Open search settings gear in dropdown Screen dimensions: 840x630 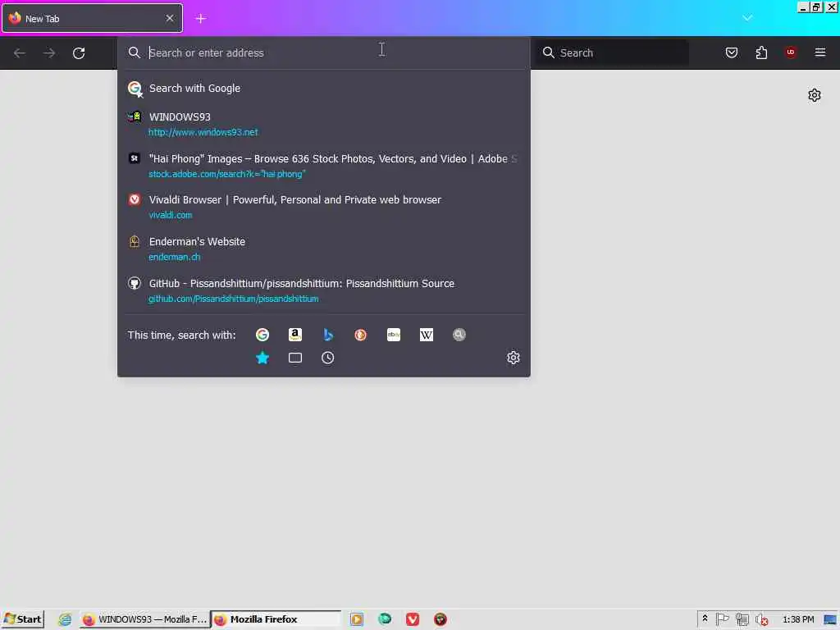click(x=514, y=358)
